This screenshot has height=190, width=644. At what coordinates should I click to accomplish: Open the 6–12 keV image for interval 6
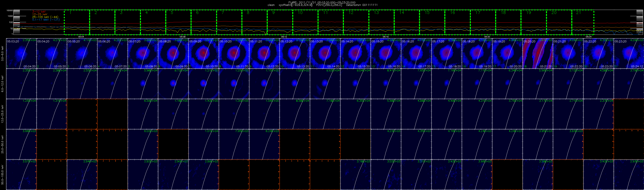click(x=173, y=84)
